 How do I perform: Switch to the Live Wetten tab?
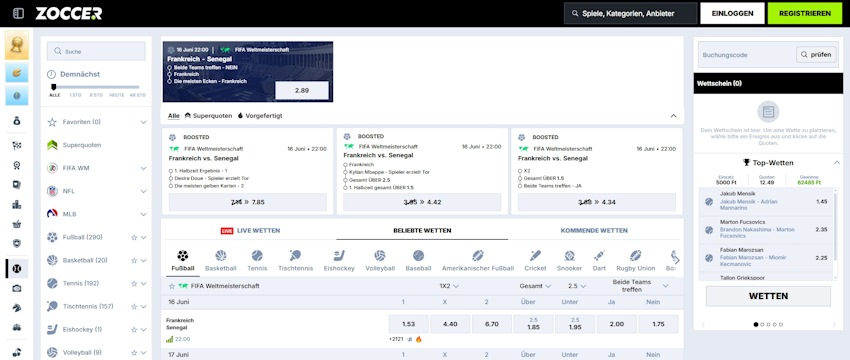(x=250, y=230)
